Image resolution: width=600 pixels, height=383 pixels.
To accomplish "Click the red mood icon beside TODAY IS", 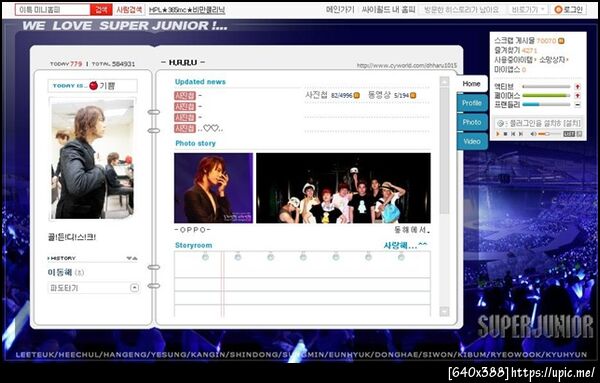I will pyautogui.click(x=93, y=86).
